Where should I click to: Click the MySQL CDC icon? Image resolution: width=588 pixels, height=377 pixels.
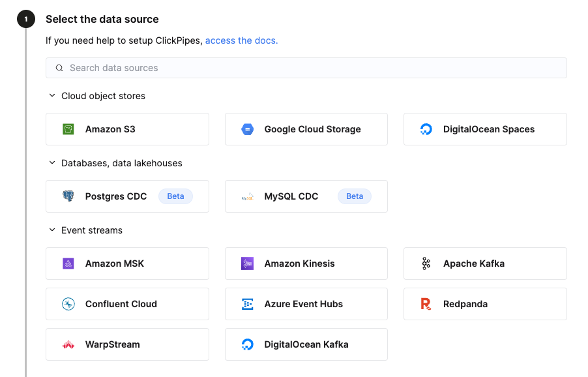tap(247, 196)
